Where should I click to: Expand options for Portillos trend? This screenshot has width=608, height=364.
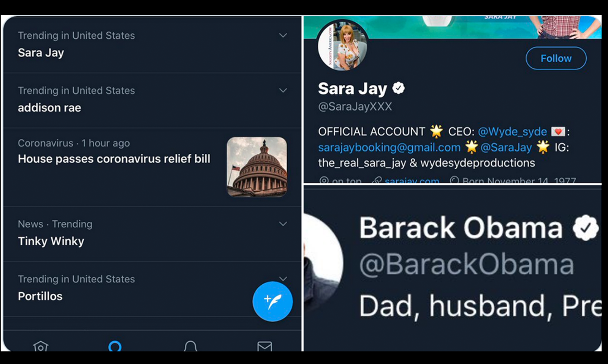(283, 278)
